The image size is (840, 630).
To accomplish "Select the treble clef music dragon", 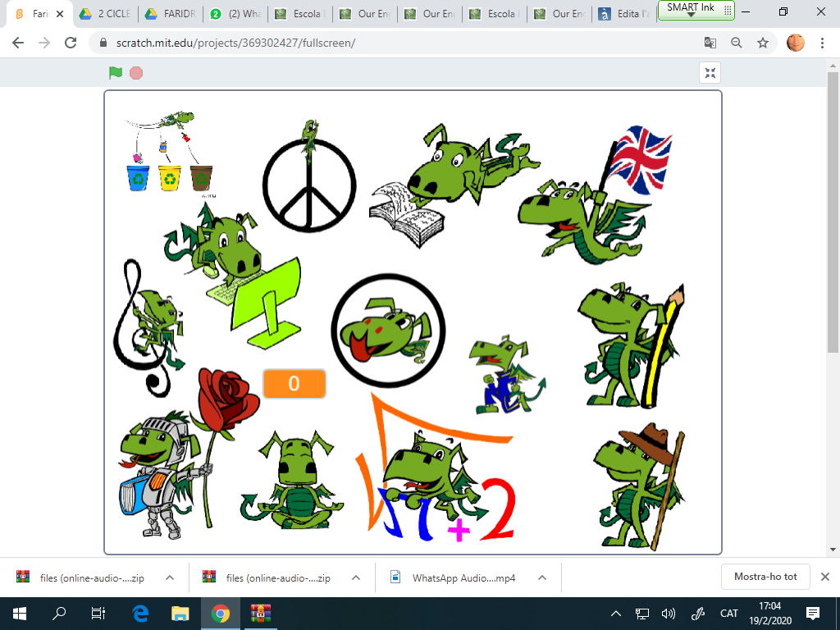I will point(148,324).
